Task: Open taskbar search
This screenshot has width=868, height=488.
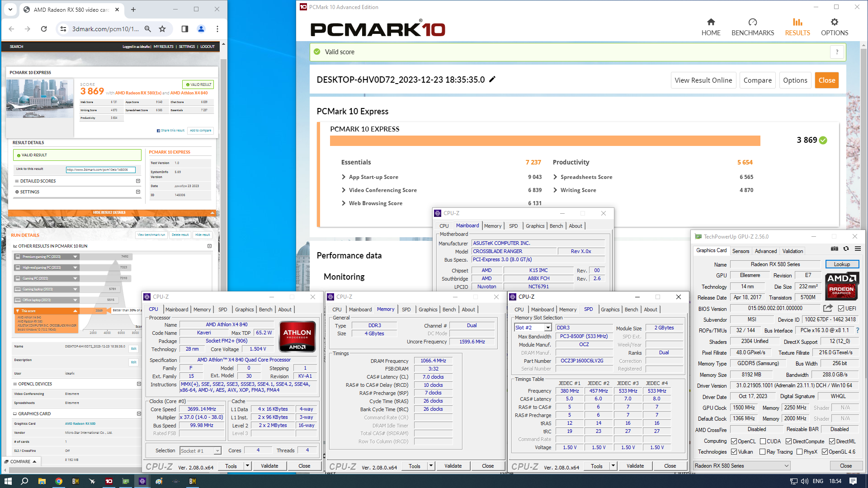Action: (24, 481)
